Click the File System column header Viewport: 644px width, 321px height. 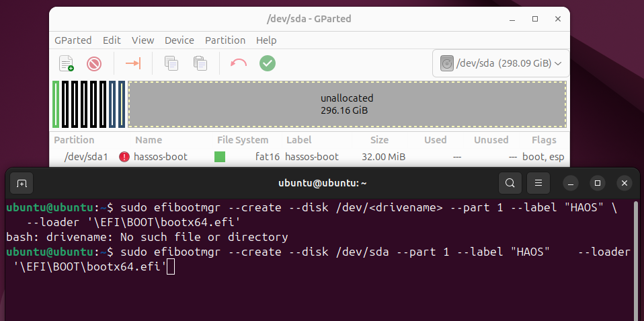pyautogui.click(x=243, y=140)
